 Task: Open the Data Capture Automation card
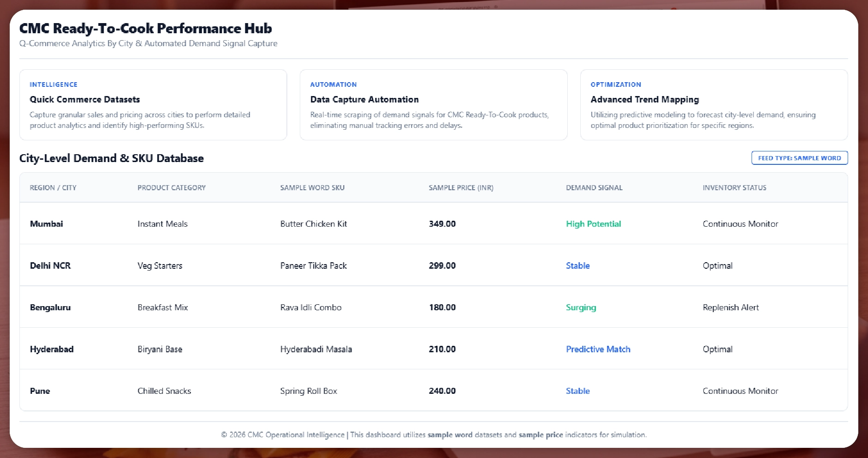(x=433, y=105)
